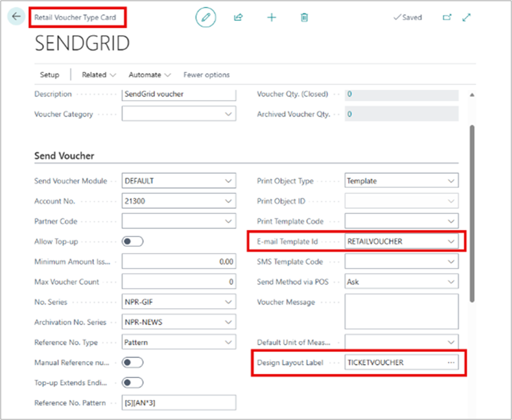Toggle Top-up Extends Ending switch
The image size is (512, 420).
[x=133, y=383]
